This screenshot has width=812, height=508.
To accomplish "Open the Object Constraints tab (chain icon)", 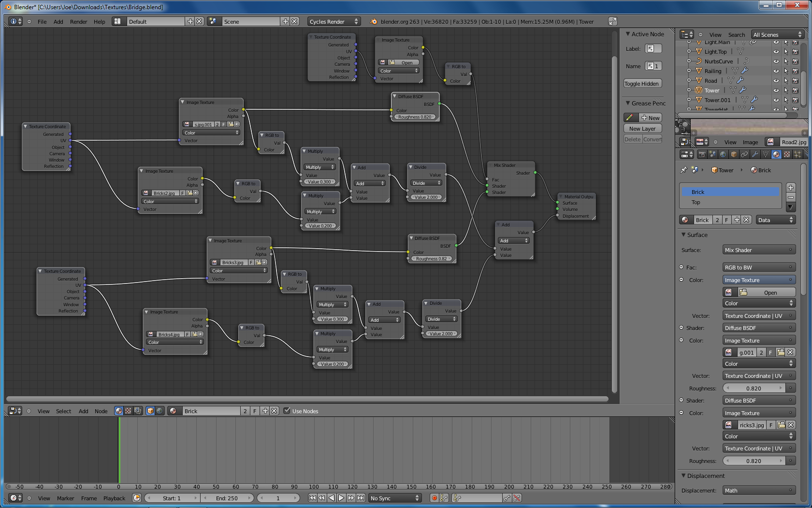I will click(744, 154).
